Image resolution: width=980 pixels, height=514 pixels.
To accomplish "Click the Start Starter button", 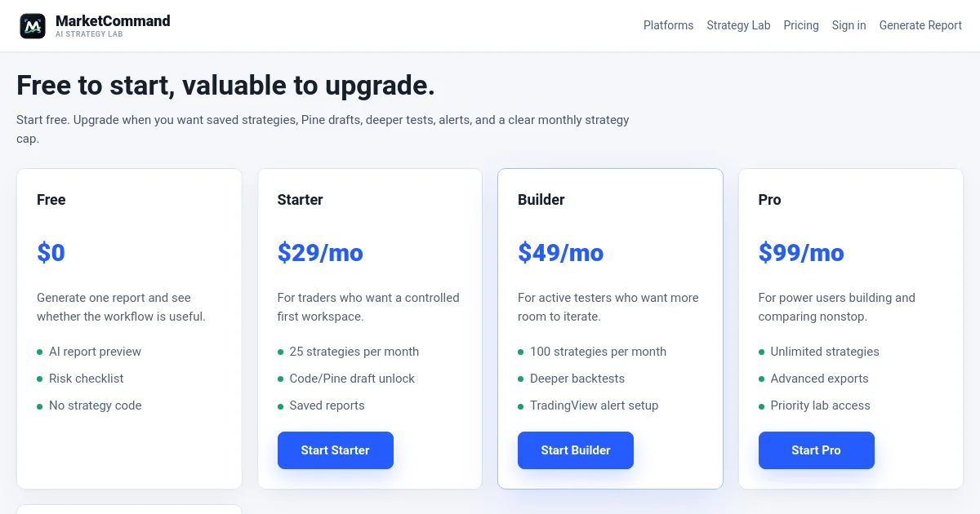I will [x=336, y=450].
